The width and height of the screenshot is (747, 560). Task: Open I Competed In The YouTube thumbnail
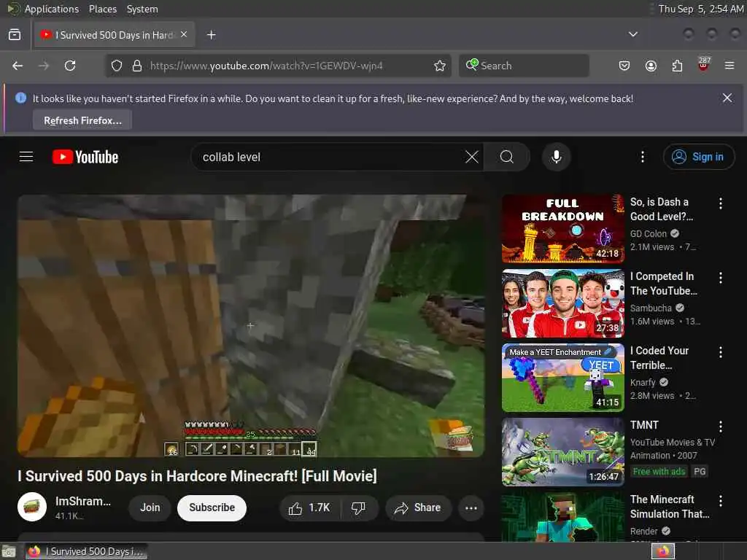point(562,303)
